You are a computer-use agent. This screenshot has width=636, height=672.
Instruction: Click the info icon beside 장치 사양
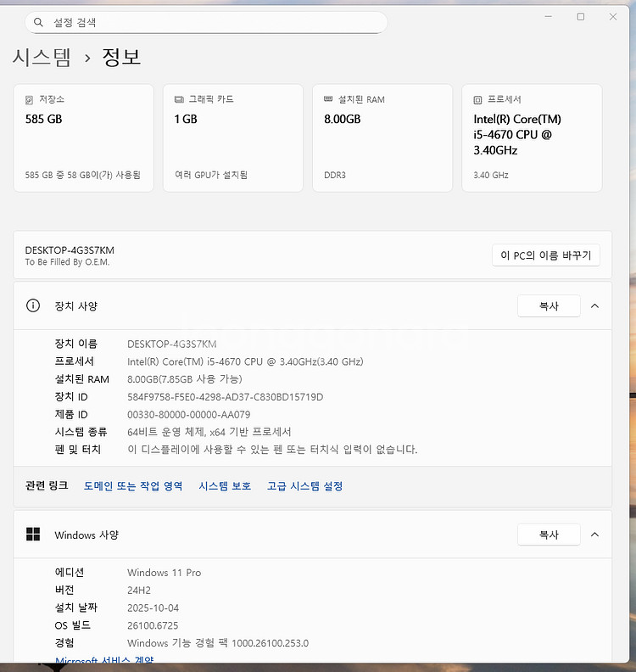pyautogui.click(x=33, y=305)
